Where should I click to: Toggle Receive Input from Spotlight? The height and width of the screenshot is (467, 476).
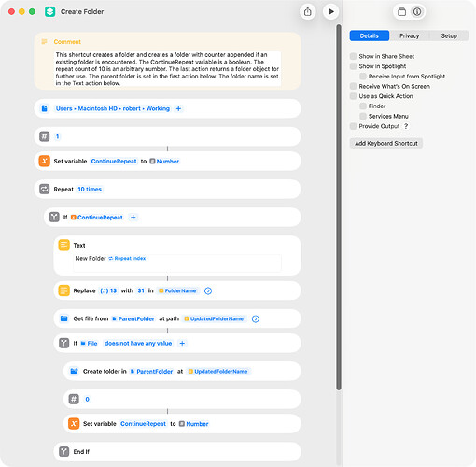point(363,77)
